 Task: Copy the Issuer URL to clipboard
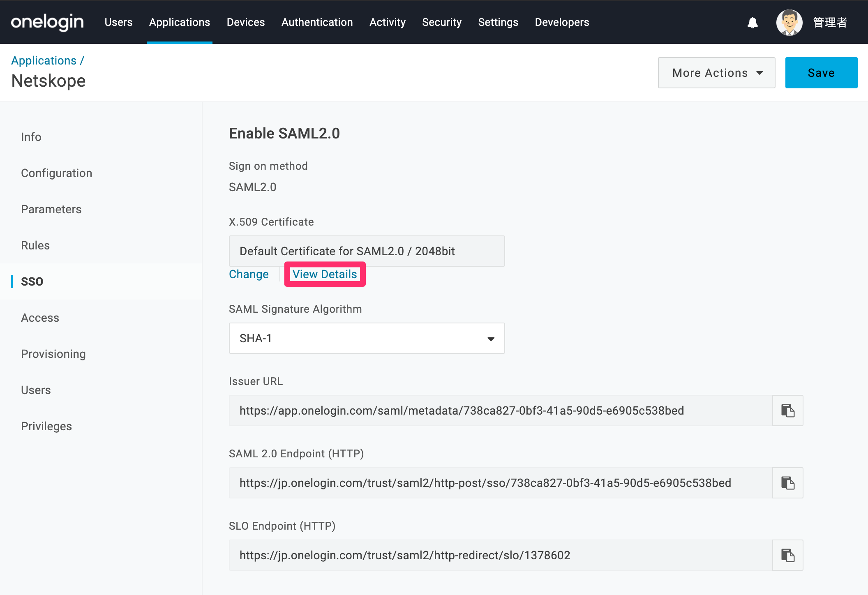(787, 411)
